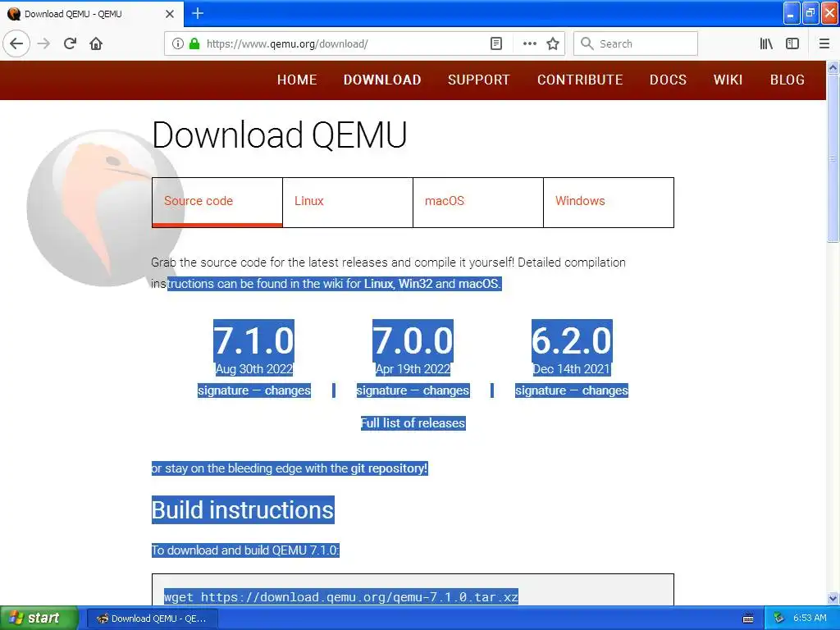This screenshot has width=840, height=630.
Task: Click the Download QEMU page heading
Action: pos(280,135)
